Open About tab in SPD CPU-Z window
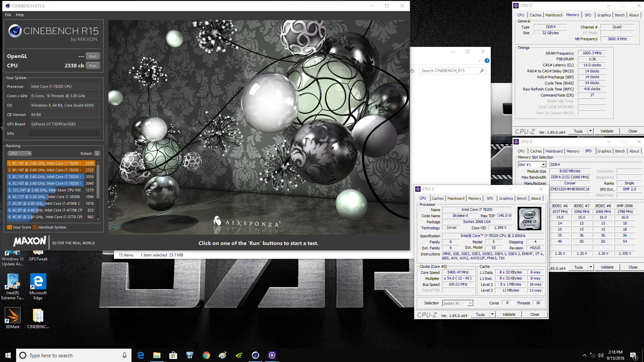This screenshot has height=362, width=644. (x=634, y=151)
